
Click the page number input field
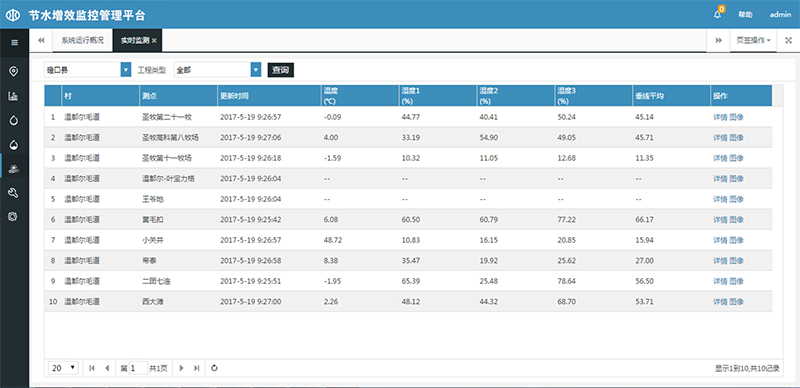[x=138, y=368]
